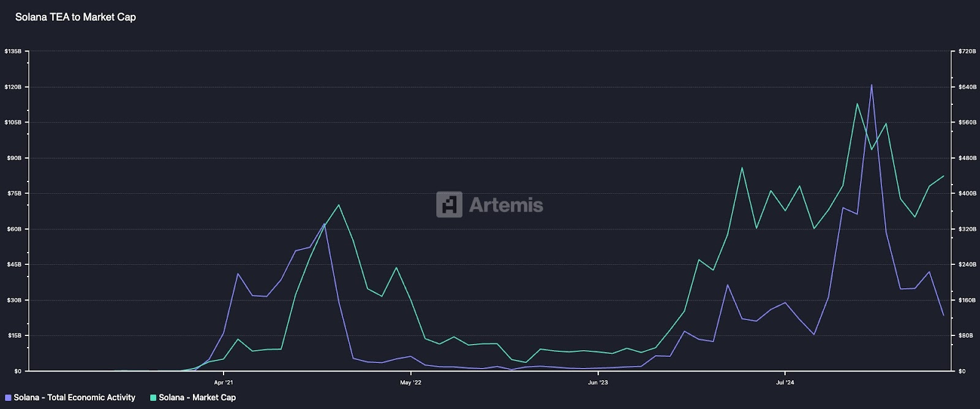Screen dimensions: 980x409
Task: Click the Apr '21 date label
Action: (x=224, y=383)
